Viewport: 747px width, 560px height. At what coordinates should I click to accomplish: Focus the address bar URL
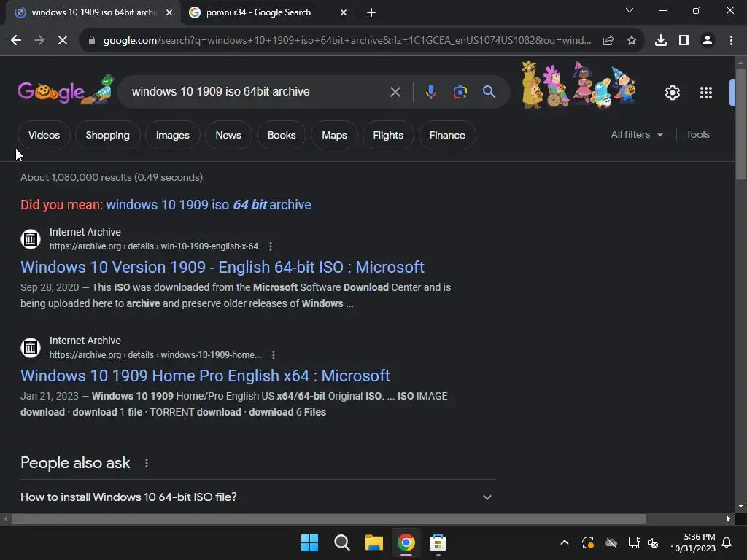tap(347, 41)
